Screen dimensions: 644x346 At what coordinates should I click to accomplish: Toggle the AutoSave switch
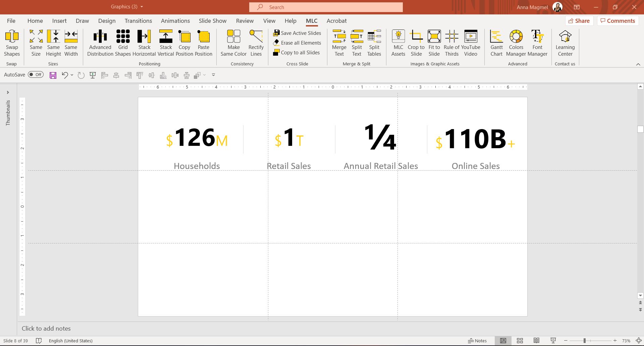36,75
